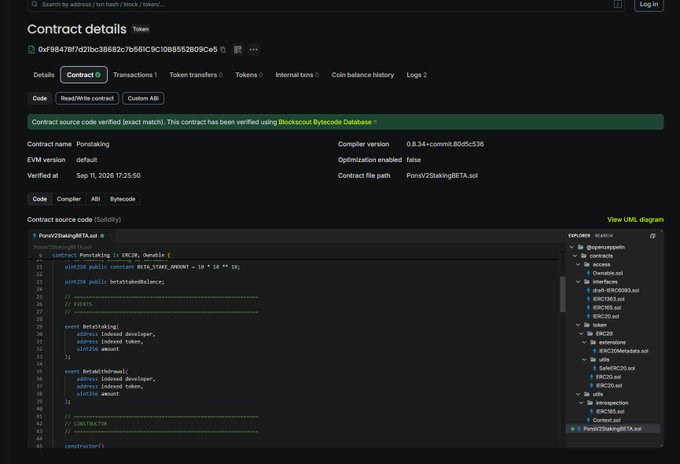Image resolution: width=680 pixels, height=464 pixels.
Task: Click the file icon of Context.sol
Action: coord(588,420)
